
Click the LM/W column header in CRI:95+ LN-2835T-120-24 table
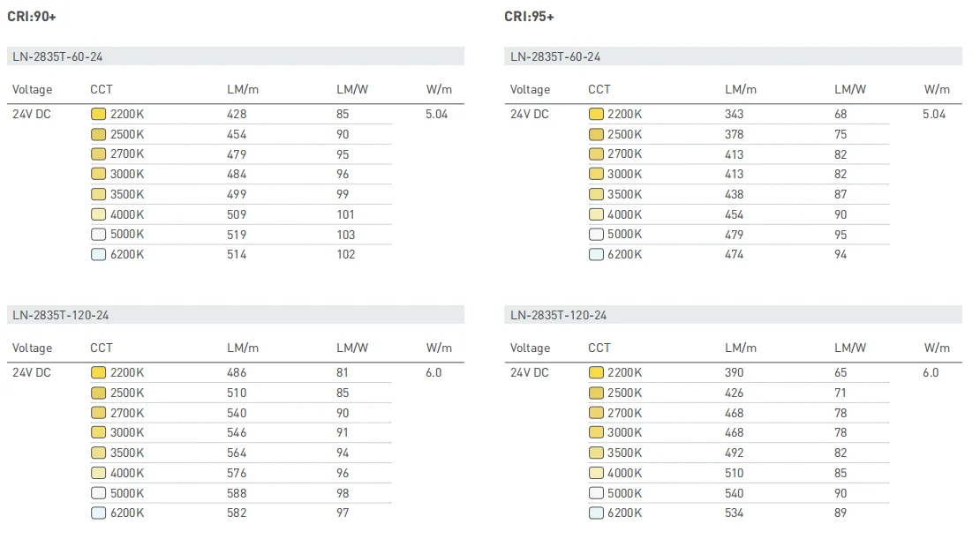pyautogui.click(x=850, y=348)
